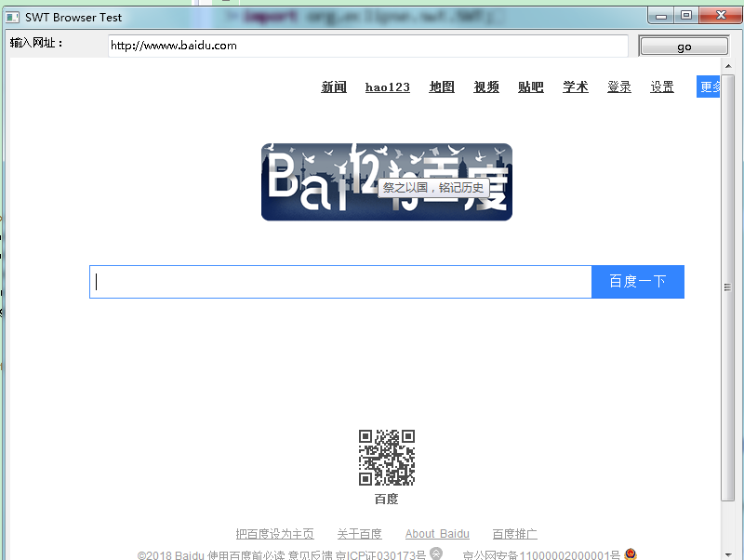
Task: Open the 学术 link
Action: click(576, 87)
